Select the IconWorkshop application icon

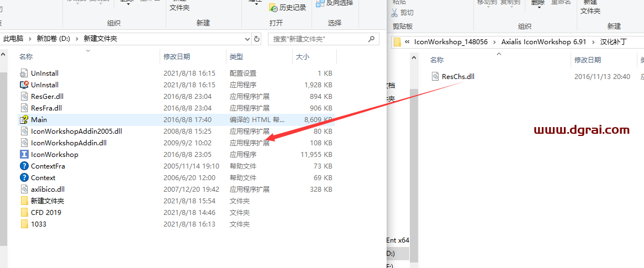click(x=24, y=155)
